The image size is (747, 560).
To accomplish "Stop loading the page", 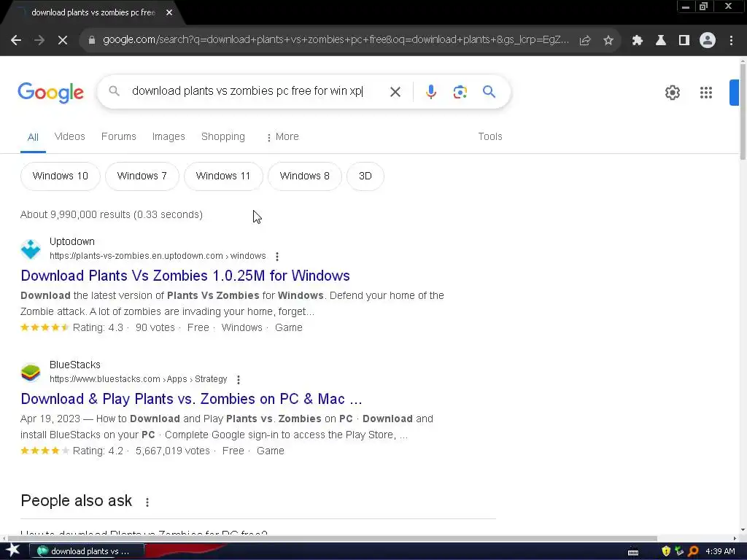I will pos(63,40).
